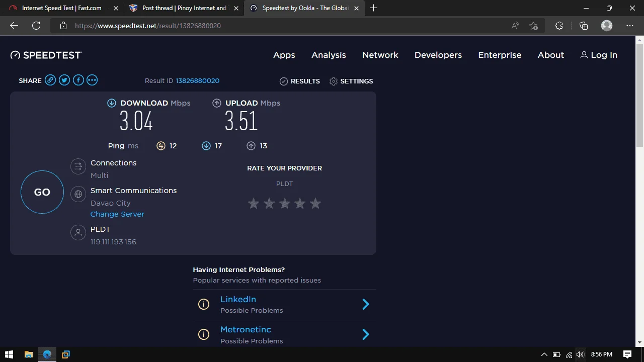Screen dimensions: 644x362
Task: Switch to the Post thread tab
Action: click(184, 8)
